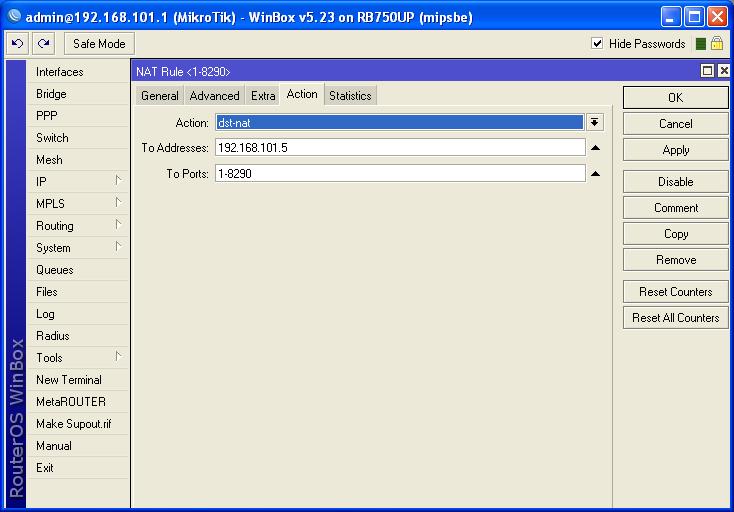Copy the NAT rule
The image size is (734, 512).
675,234
